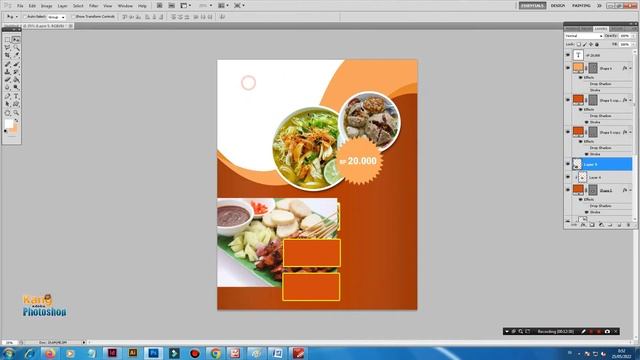Click Add layer mask icon

pos(592,225)
